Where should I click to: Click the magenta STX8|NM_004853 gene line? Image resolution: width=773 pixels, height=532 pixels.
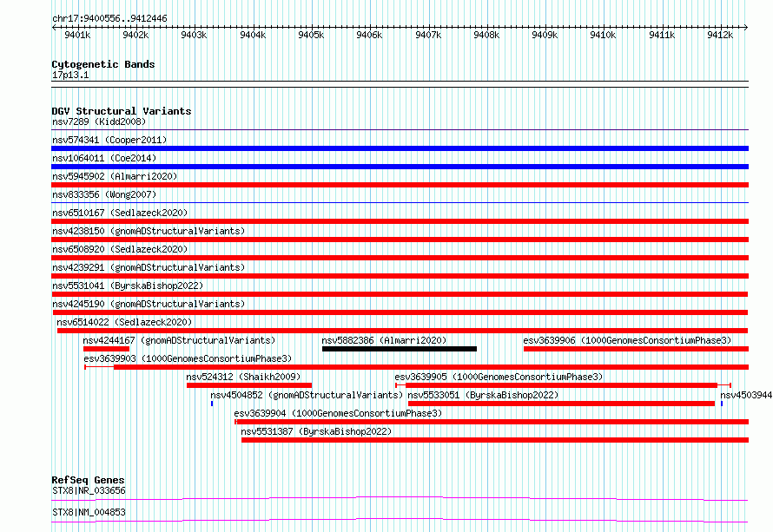point(400,520)
